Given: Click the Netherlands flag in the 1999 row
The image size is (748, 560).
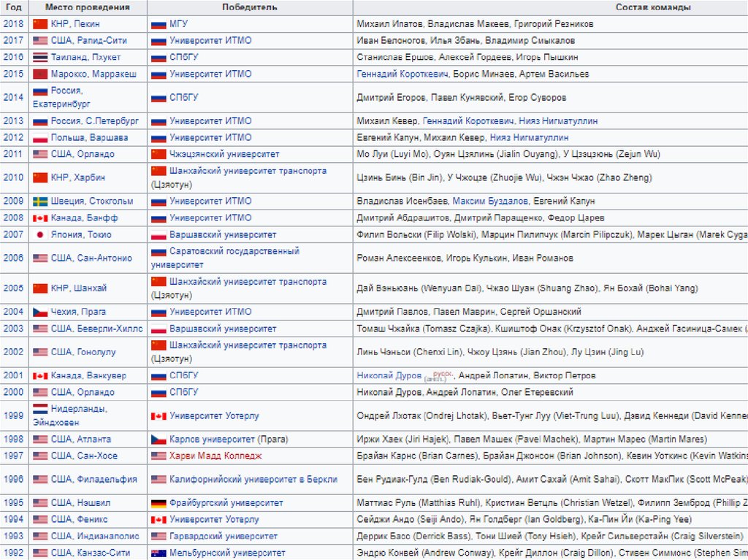Looking at the screenshot, I should click(x=40, y=409).
